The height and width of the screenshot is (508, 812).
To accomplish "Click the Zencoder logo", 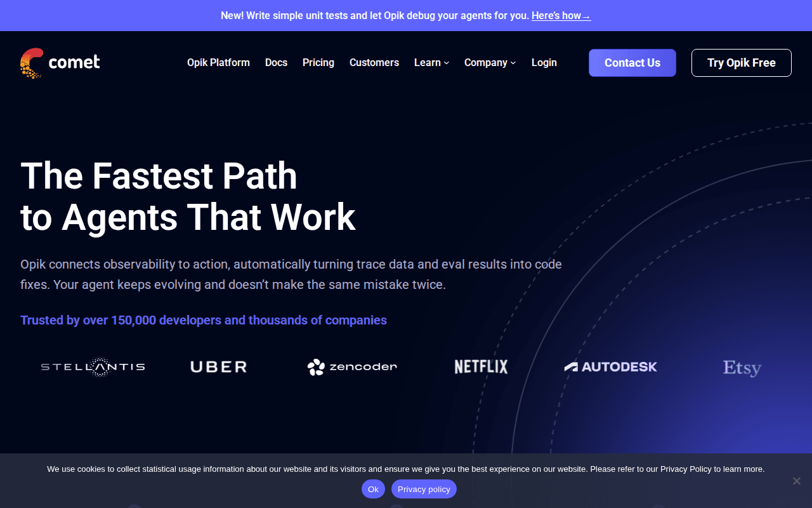I will (352, 367).
